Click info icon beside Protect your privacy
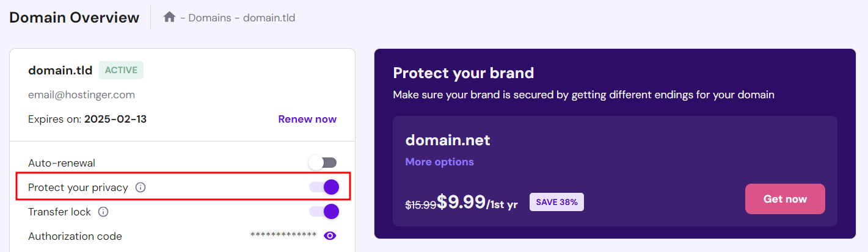The width and height of the screenshot is (868, 252). (x=140, y=187)
